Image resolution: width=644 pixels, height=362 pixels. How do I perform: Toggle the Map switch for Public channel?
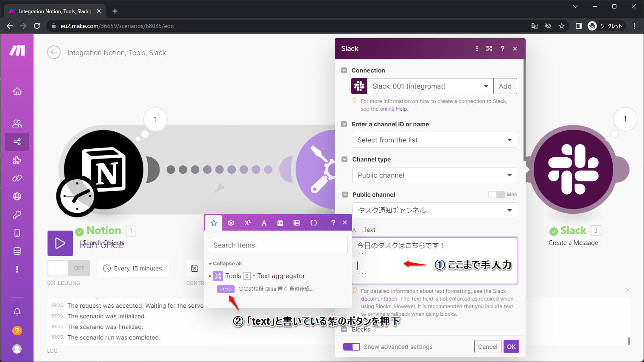click(496, 195)
